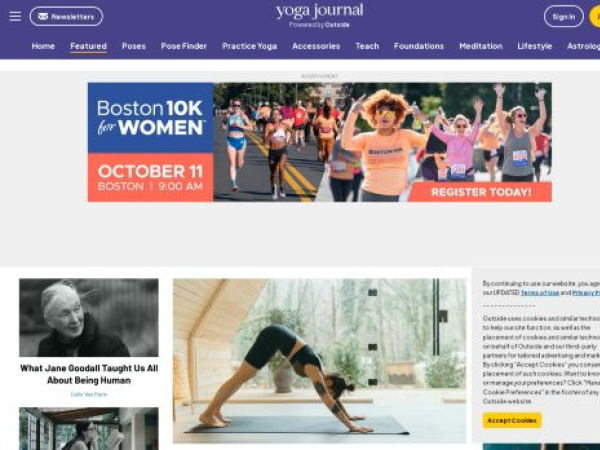This screenshot has height=450, width=600.
Task: Select the Featured nav tab
Action: tap(88, 46)
